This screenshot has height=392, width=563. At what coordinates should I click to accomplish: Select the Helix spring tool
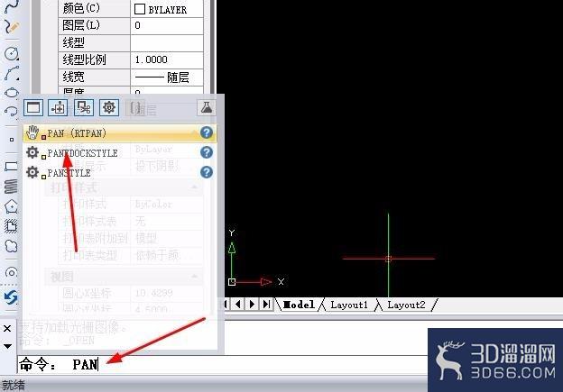tap(11, 187)
